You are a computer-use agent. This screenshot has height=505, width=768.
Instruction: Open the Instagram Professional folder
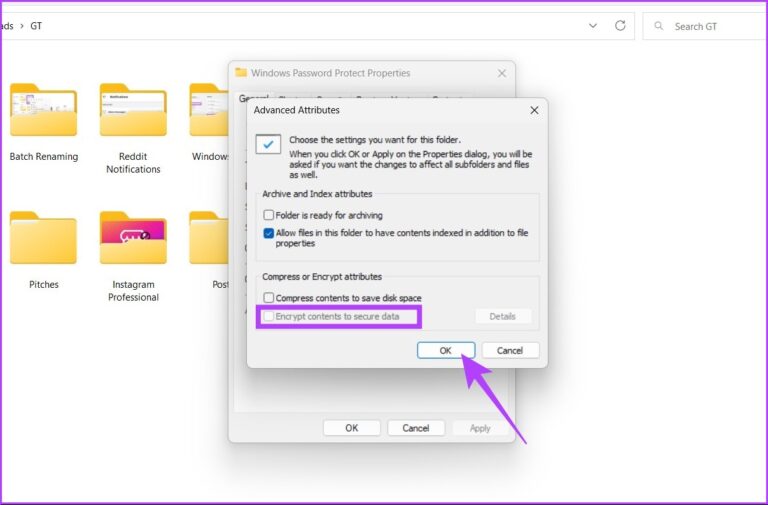coord(133,239)
